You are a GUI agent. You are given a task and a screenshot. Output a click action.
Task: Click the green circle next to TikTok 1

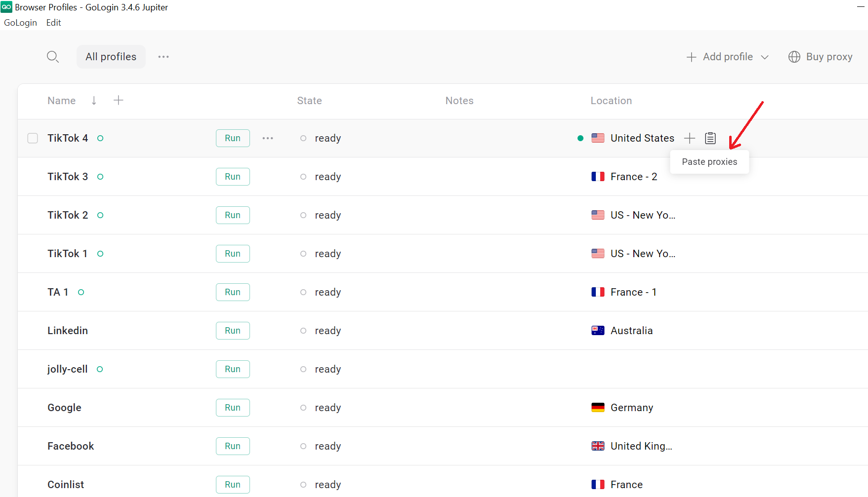point(100,254)
